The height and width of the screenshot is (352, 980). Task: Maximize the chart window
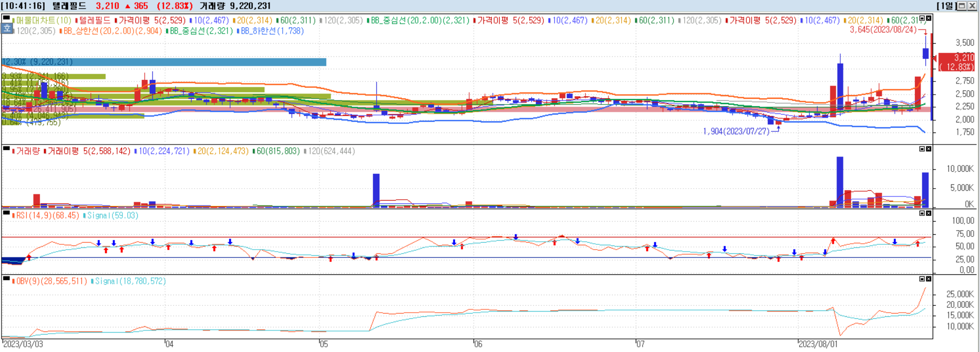962,6
